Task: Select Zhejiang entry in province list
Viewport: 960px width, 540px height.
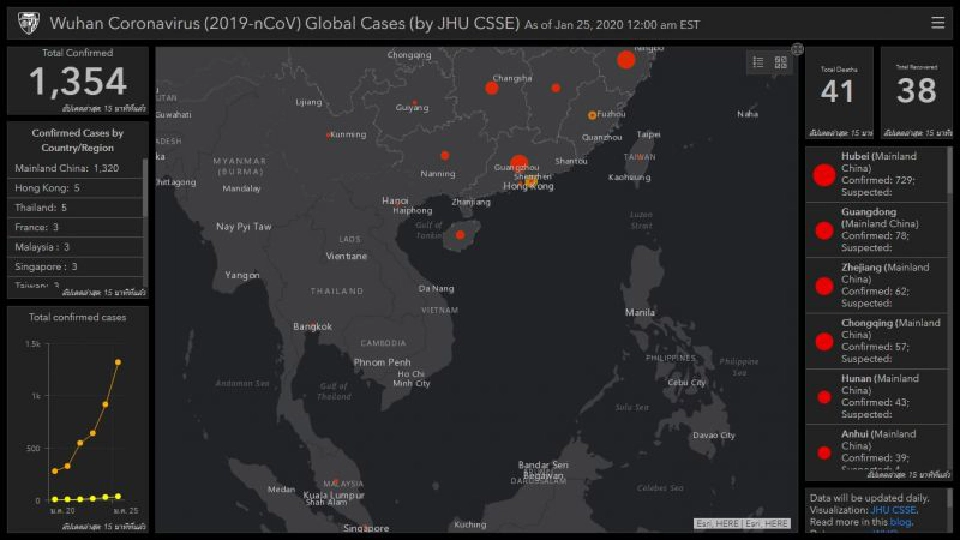Action: 876,285
